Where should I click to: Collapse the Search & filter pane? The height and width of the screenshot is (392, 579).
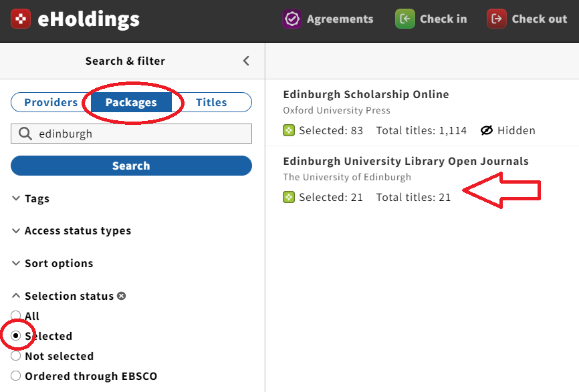246,61
